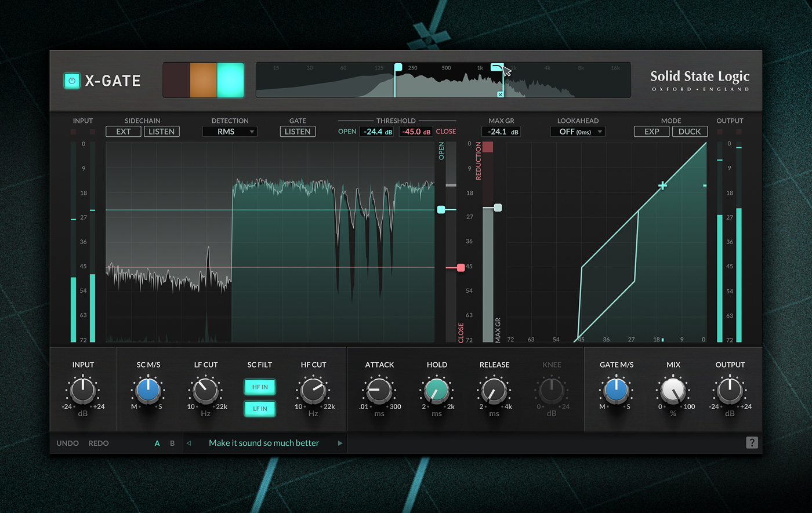Toggle the HF IN filter switch
Viewport: 812px width, 513px height.
click(260, 387)
